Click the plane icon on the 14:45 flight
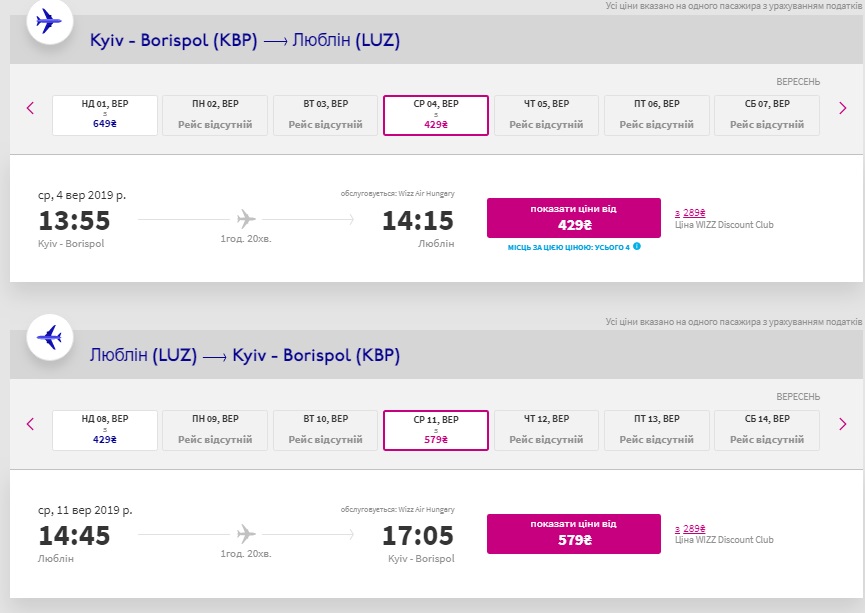 [246, 534]
